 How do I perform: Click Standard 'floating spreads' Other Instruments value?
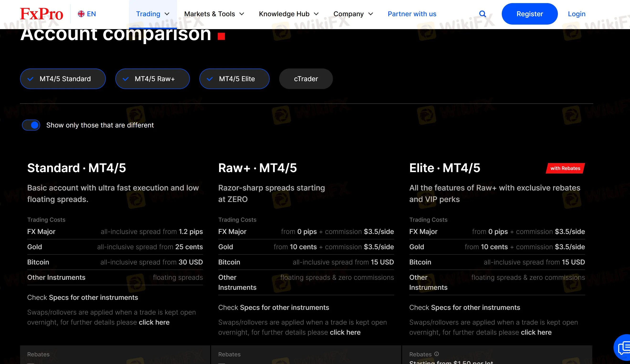coord(178,277)
